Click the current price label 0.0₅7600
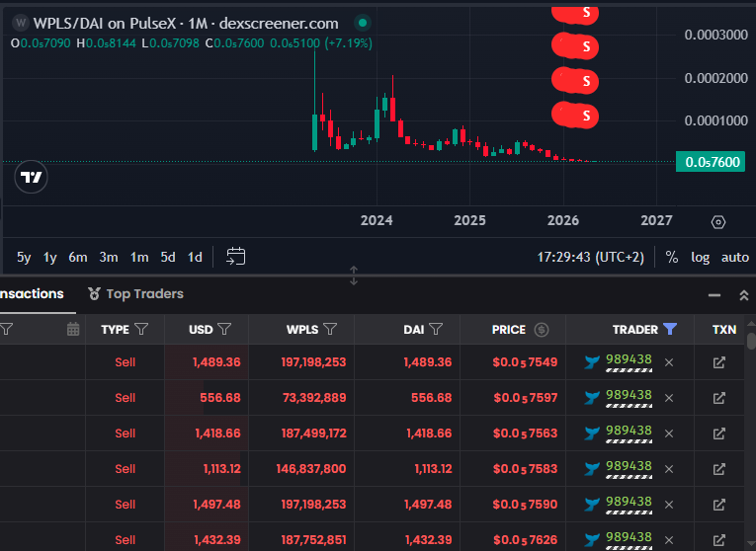The width and height of the screenshot is (756, 551). point(711,162)
